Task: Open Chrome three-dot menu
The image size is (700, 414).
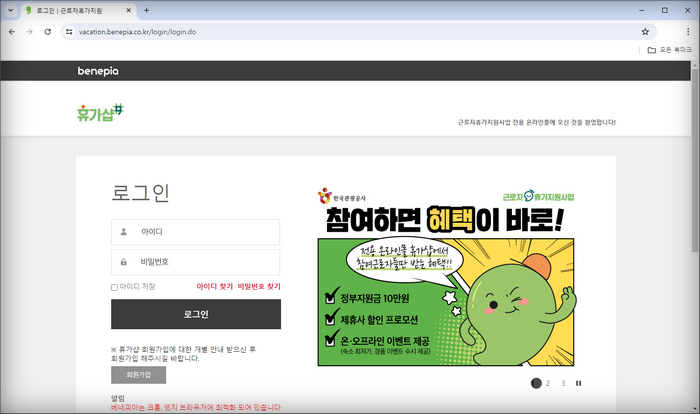Action: pos(688,32)
